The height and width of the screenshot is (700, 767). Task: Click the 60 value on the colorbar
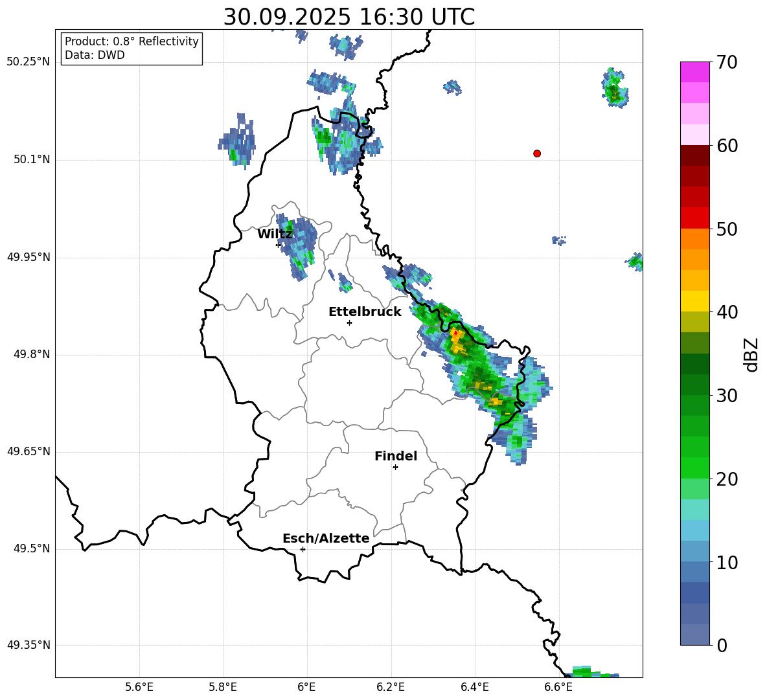click(x=726, y=146)
